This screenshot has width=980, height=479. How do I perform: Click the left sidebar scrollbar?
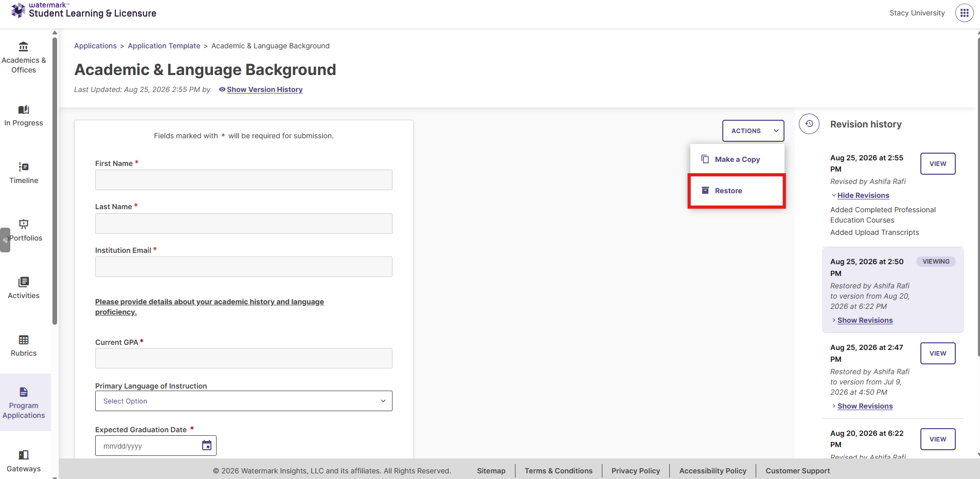click(x=55, y=180)
